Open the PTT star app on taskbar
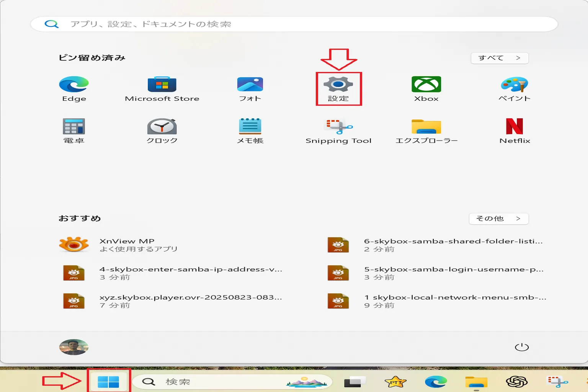The height and width of the screenshot is (392, 588). click(395, 382)
